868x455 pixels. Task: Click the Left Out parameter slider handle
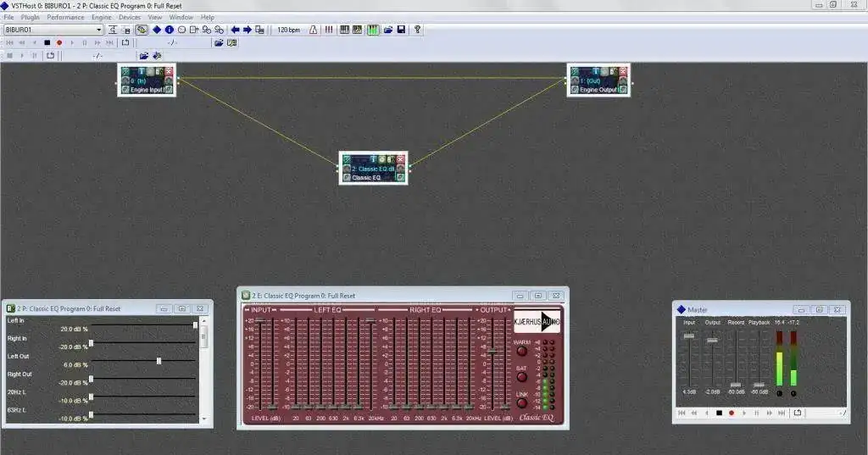(x=159, y=361)
